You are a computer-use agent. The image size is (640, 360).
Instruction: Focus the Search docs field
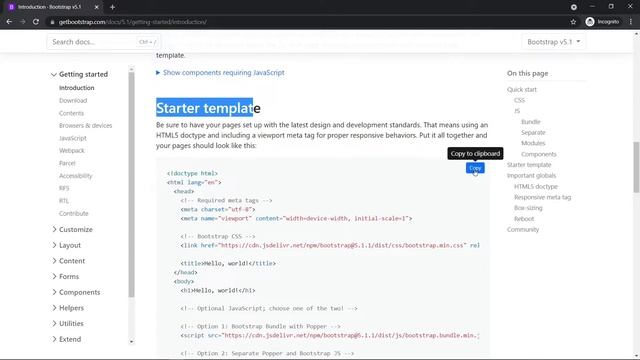coord(104,42)
